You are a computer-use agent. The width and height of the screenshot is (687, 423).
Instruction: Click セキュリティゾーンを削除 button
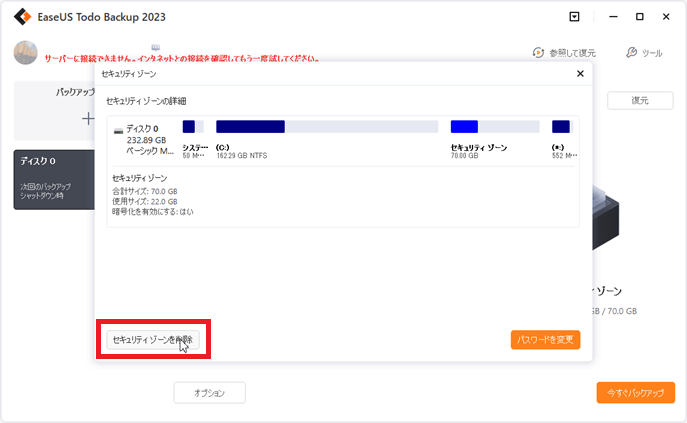[153, 340]
